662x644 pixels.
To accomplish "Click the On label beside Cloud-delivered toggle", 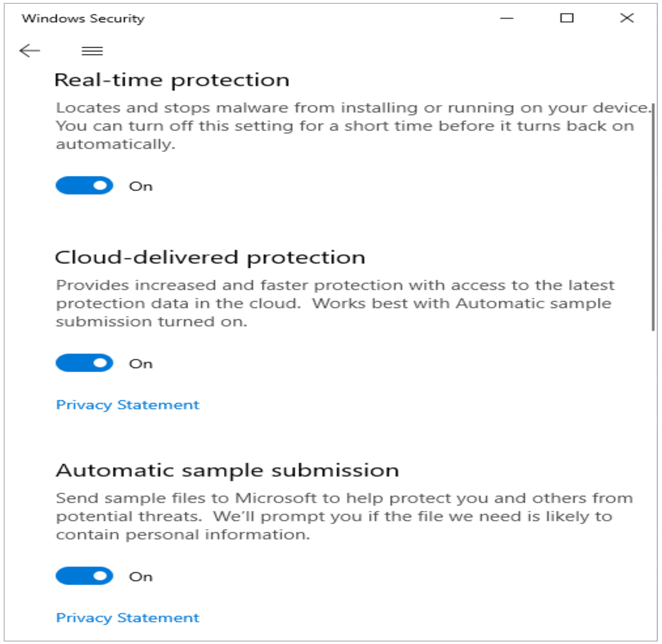I will [141, 364].
